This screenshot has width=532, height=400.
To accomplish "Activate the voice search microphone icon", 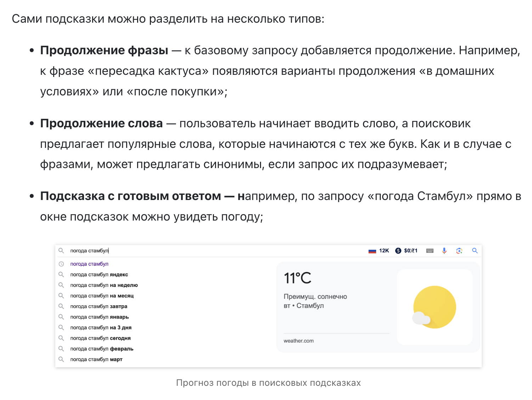I will click(x=444, y=251).
